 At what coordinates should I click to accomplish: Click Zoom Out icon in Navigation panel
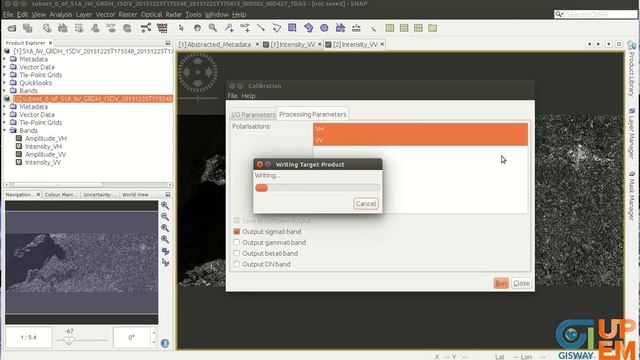(x=165, y=217)
